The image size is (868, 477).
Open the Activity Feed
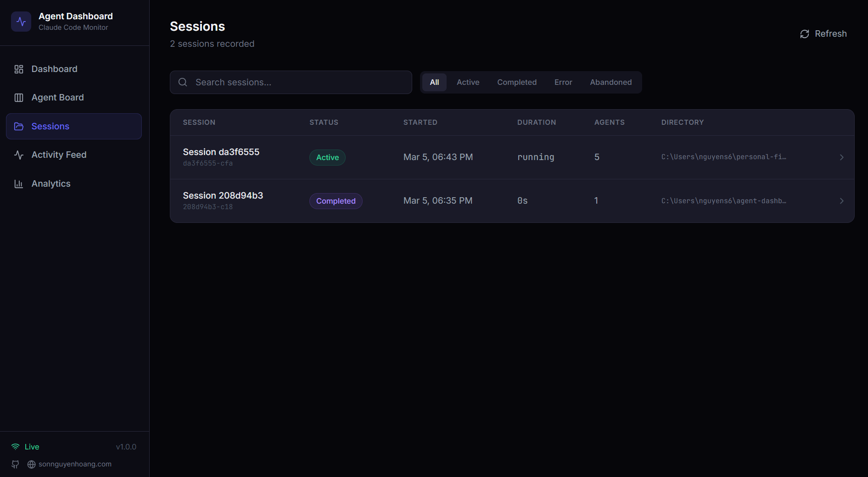coord(59,155)
